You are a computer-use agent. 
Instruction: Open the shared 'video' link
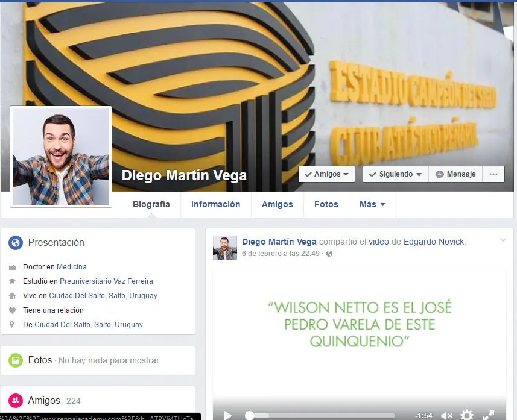click(378, 242)
